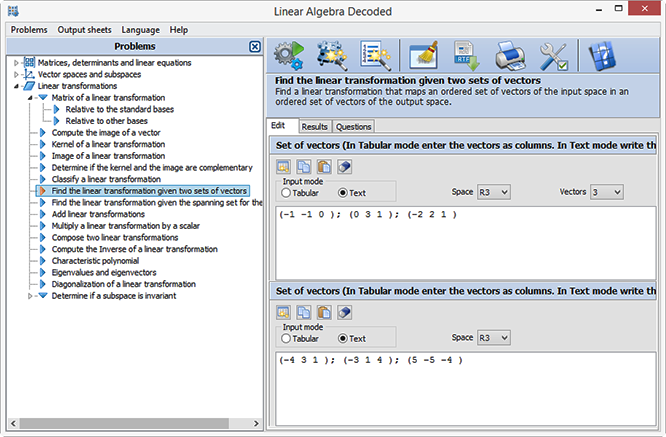Click the Matrices, determinants grid icon
The image size is (666, 437).
point(29,62)
